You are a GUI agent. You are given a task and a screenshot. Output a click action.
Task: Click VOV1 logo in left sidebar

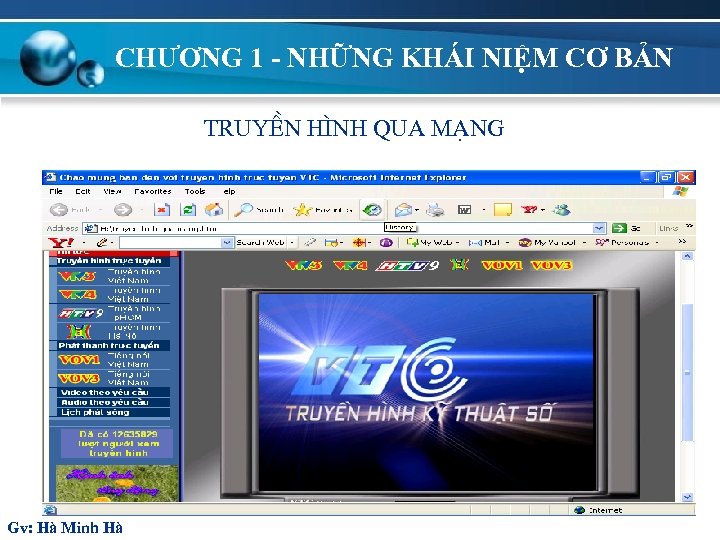[79, 360]
